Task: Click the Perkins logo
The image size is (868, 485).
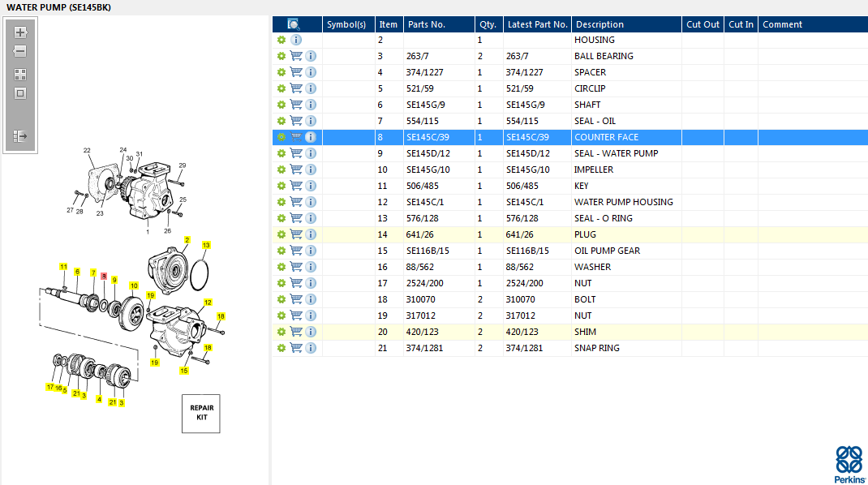Action: point(849,465)
